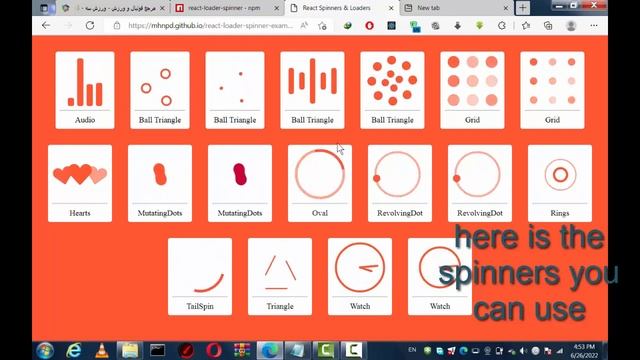This screenshot has height=360, width=640.
Task: Click the EN language indicator in tray
Action: [412, 350]
